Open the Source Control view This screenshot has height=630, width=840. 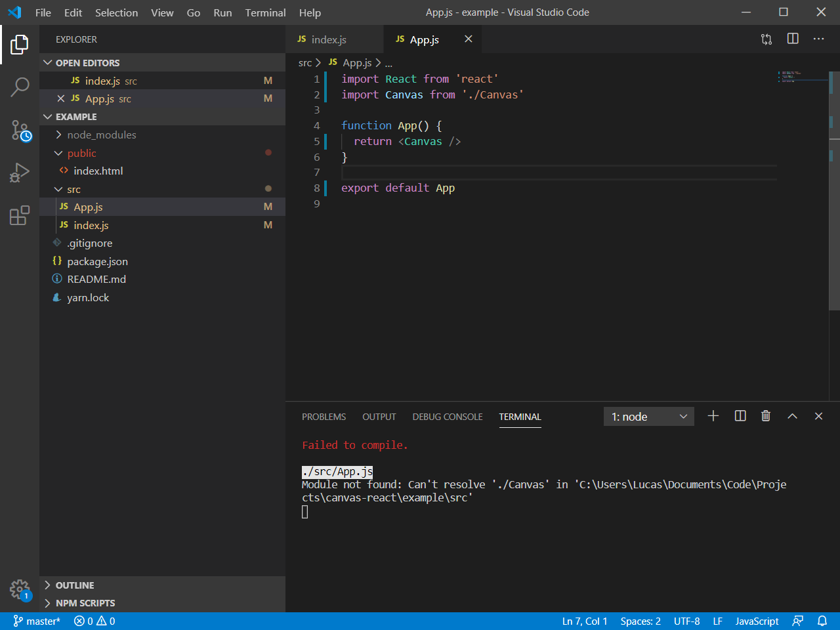click(20, 131)
